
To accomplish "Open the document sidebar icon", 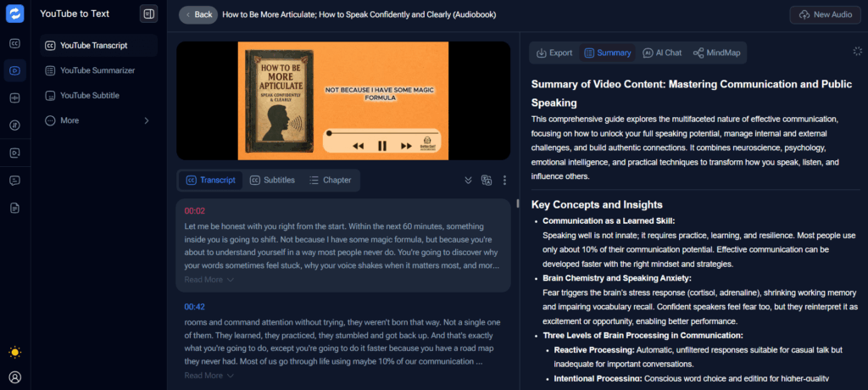I will [x=15, y=209].
